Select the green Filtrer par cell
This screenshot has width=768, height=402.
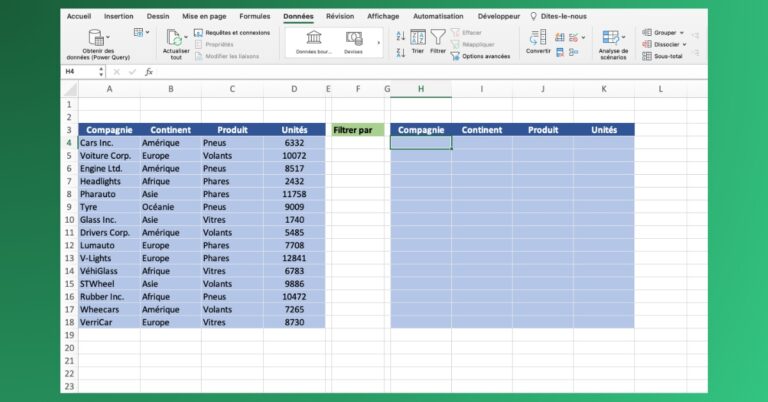pyautogui.click(x=357, y=130)
